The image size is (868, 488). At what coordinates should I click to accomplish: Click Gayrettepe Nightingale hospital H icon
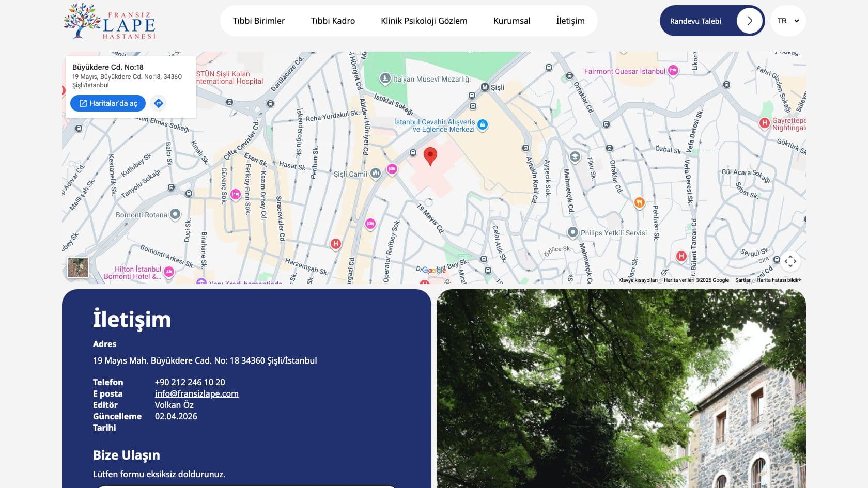coord(765,123)
